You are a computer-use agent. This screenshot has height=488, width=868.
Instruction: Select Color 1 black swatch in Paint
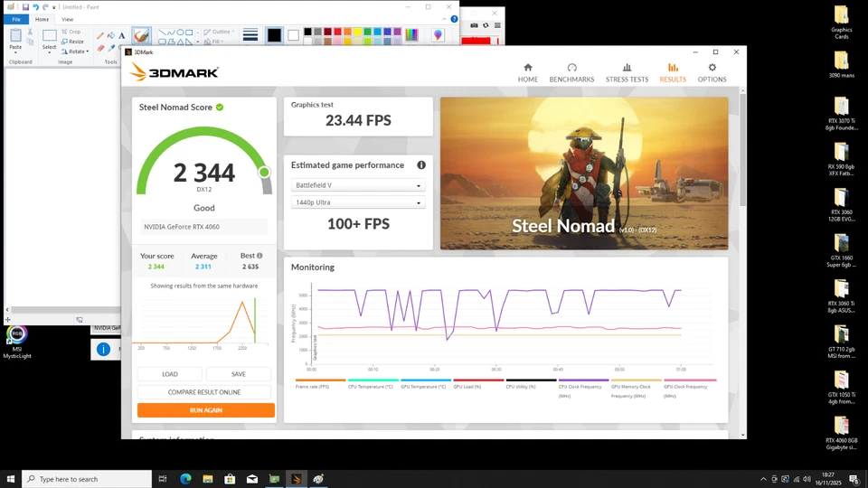[274, 35]
